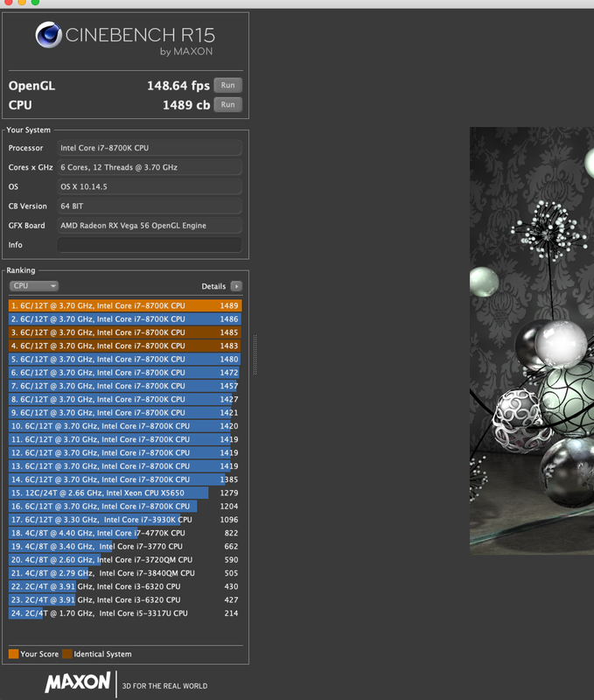Select ranking row 4 scoring 1483
The height and width of the screenshot is (700, 594).
125,346
